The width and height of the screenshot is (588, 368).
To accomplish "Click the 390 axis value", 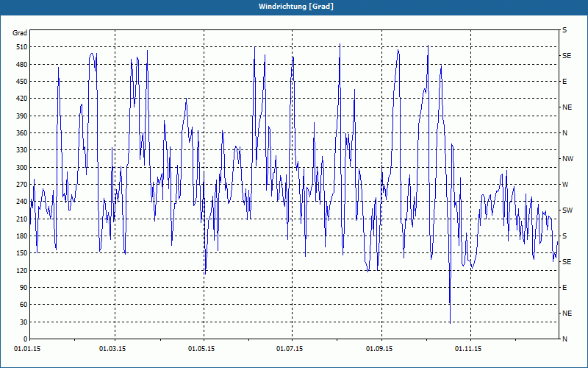I will 22,116.
